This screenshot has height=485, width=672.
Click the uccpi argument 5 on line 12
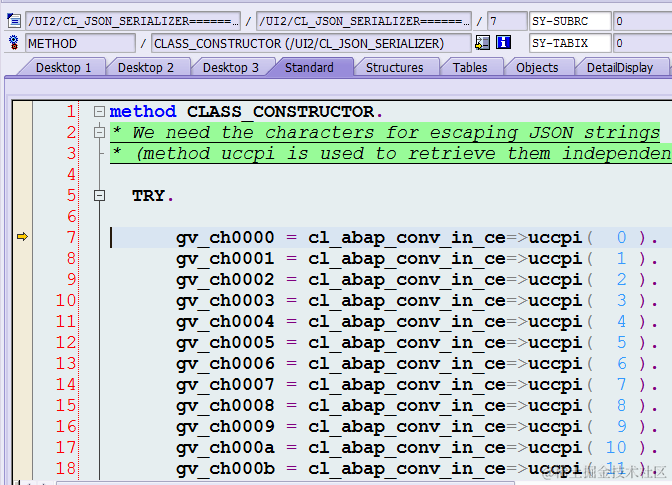pos(621,343)
